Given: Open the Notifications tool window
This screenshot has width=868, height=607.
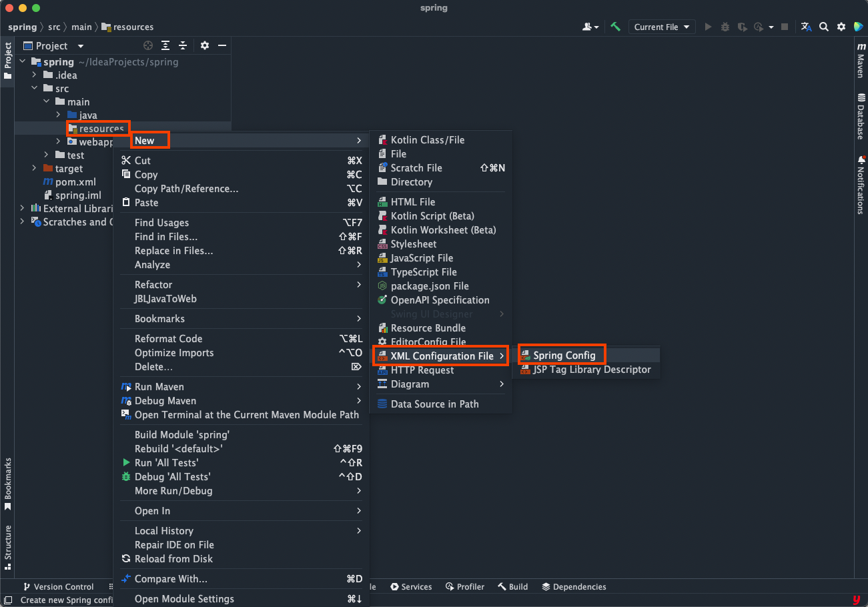Looking at the screenshot, I should coord(861,185).
